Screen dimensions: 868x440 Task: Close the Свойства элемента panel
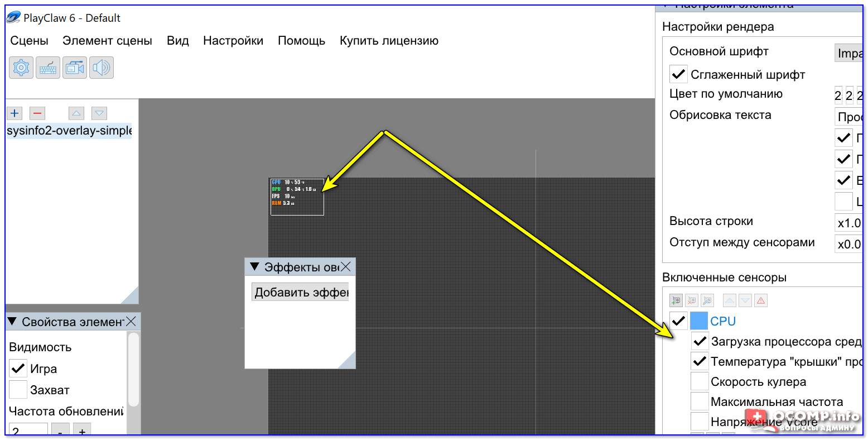[131, 322]
